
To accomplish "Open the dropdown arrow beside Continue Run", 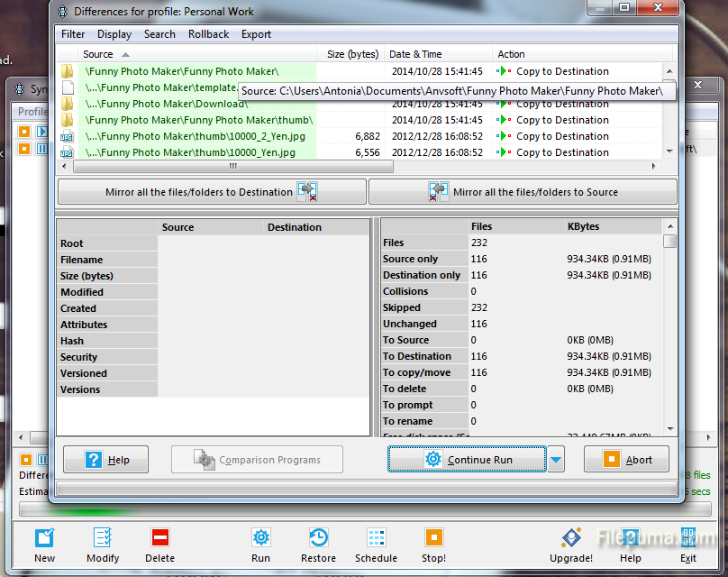I will pos(556,460).
